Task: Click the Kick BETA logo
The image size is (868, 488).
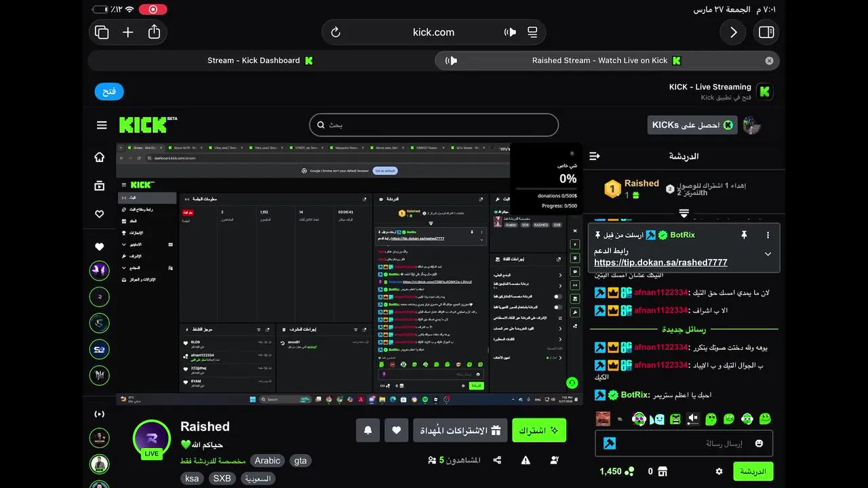Action: pyautogui.click(x=149, y=125)
